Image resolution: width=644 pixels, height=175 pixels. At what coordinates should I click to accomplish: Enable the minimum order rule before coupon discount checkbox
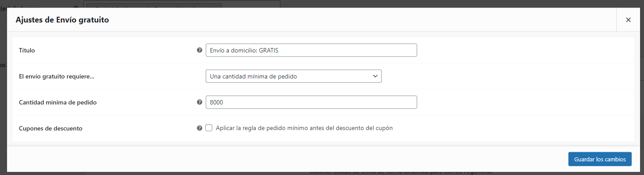coord(209,128)
